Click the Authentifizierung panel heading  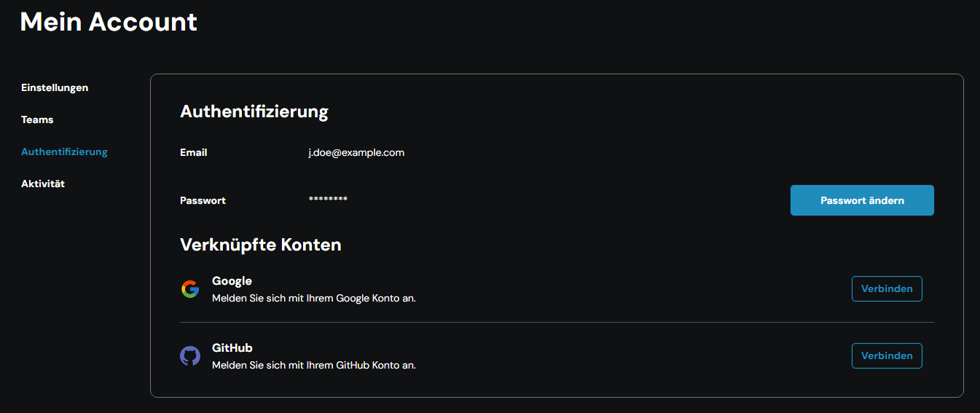[x=254, y=111]
